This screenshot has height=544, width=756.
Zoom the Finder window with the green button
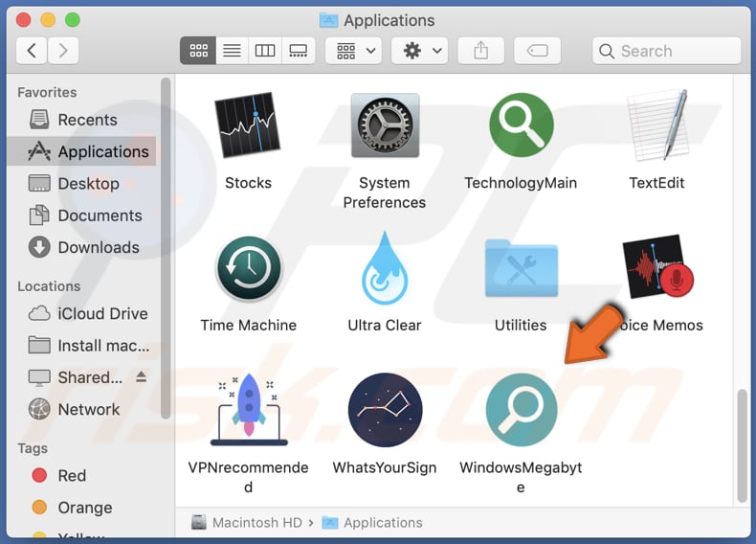pos(73,20)
